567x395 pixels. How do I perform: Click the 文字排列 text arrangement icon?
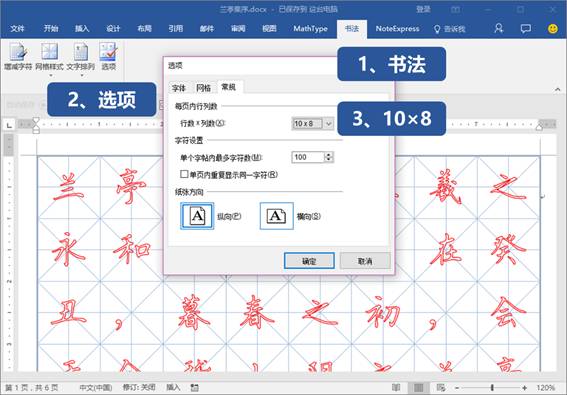tap(81, 56)
